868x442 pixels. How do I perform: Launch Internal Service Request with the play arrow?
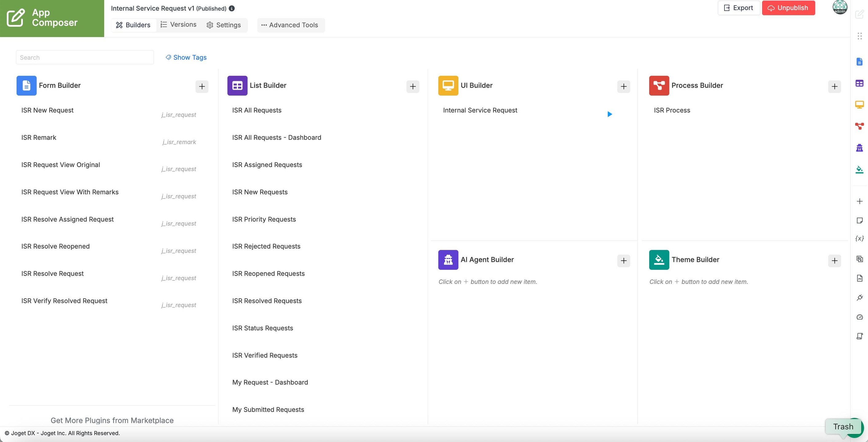tap(609, 114)
